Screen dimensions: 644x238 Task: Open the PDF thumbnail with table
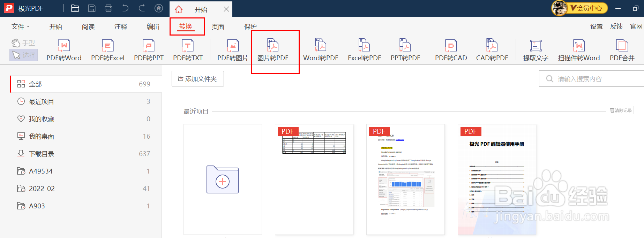coord(314,179)
